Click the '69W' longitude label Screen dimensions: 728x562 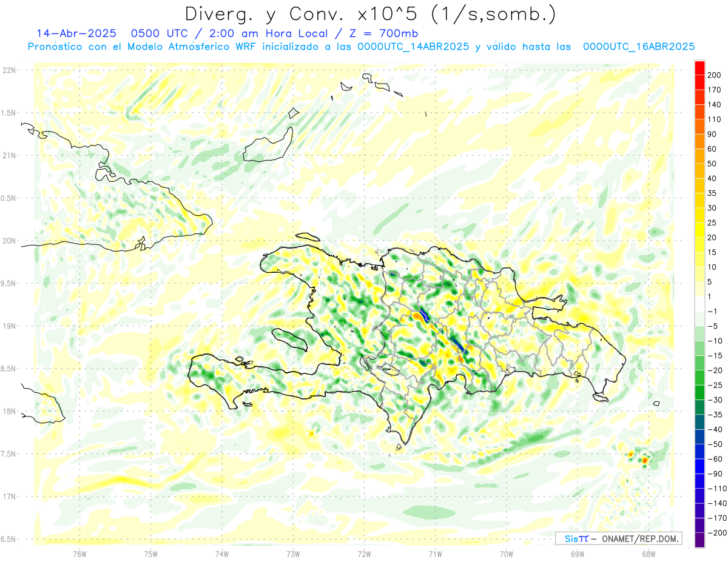tap(577, 554)
